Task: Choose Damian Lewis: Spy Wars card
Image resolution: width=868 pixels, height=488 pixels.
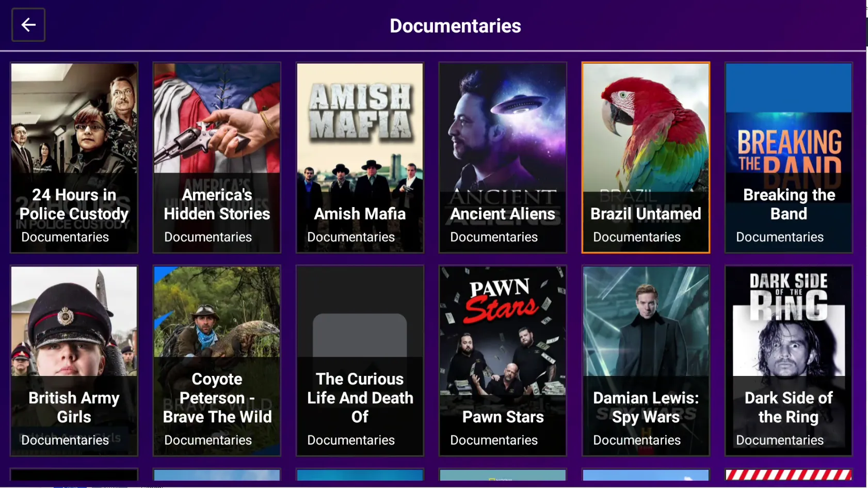Action: point(646,360)
